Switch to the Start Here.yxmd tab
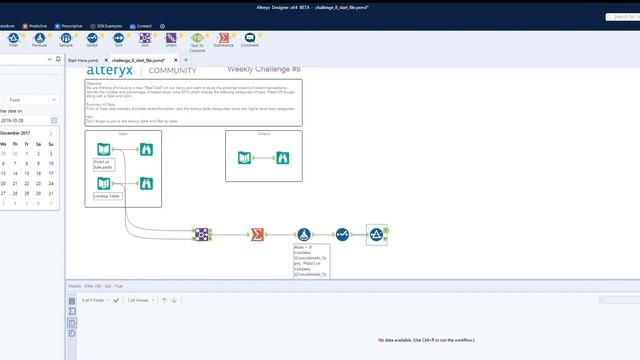This screenshot has height=360, width=640. tap(83, 60)
